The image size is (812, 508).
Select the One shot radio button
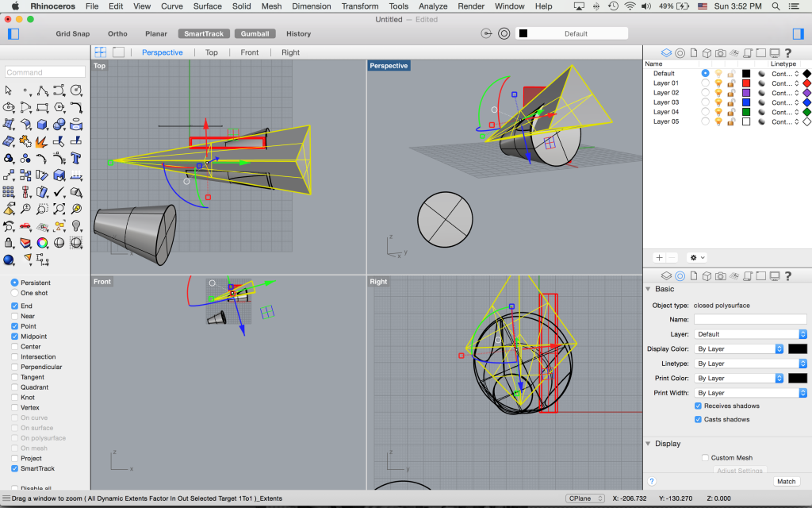pos(14,293)
